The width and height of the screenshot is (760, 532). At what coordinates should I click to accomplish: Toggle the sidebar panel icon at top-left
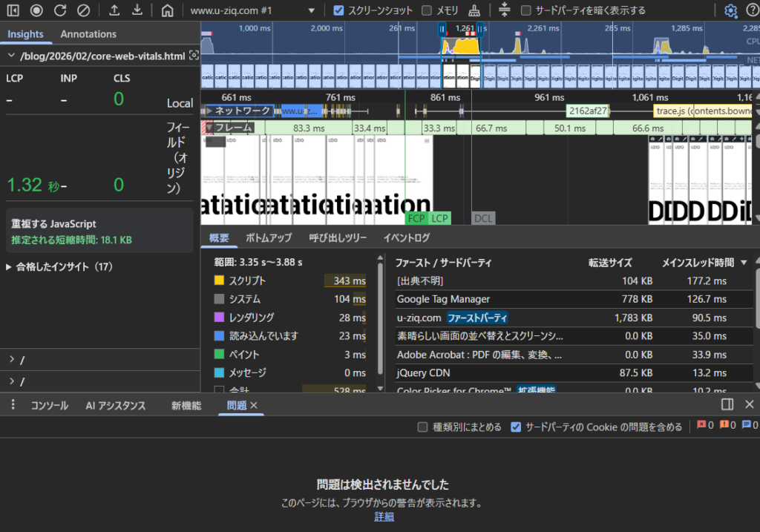click(x=13, y=10)
